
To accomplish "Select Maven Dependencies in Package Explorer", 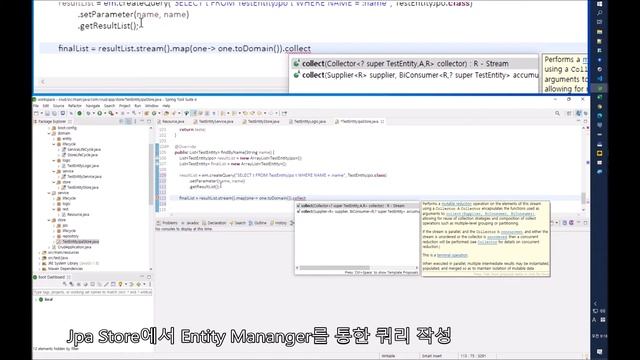I will click(65, 269).
